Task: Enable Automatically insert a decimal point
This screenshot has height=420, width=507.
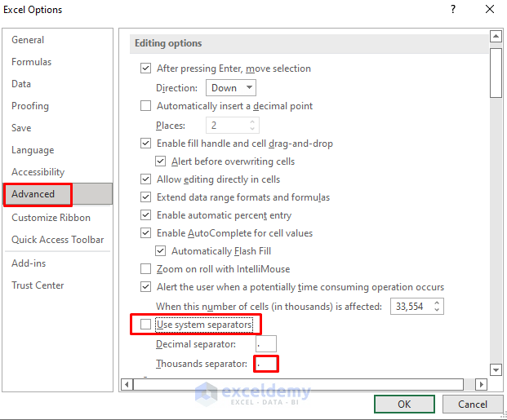Action: coord(145,106)
